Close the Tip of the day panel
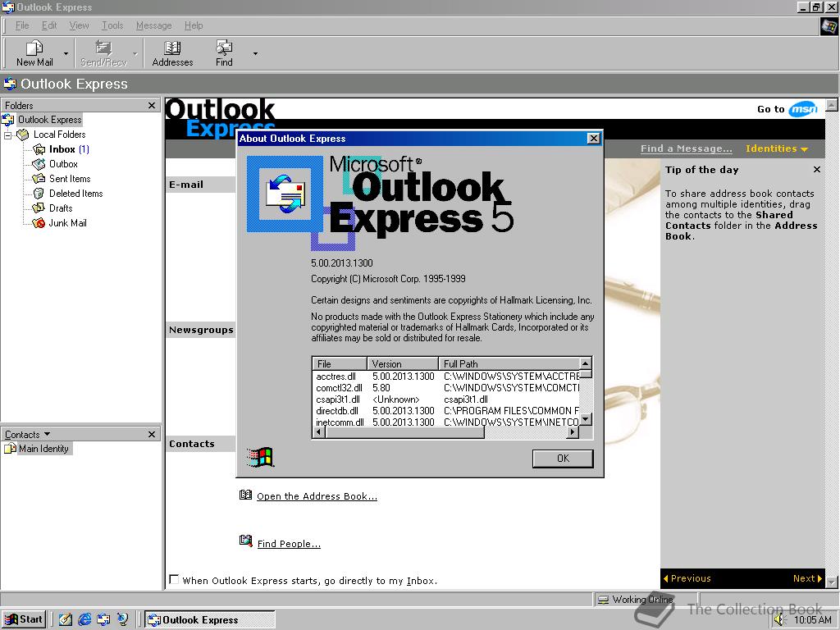The width and height of the screenshot is (840, 630). tap(816, 170)
